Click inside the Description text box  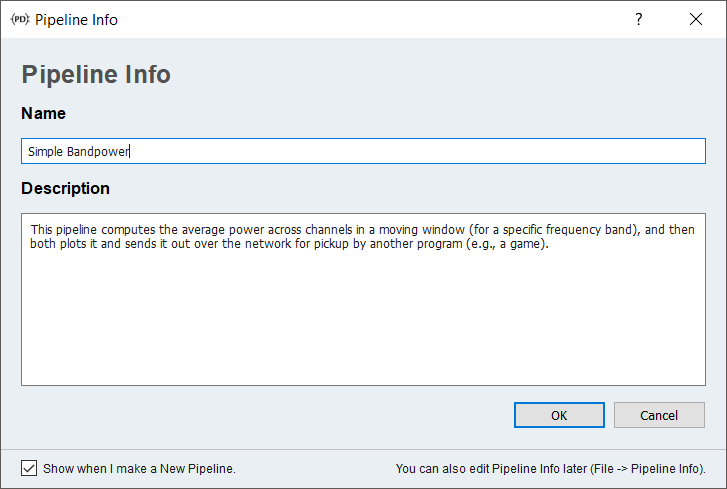point(363,300)
